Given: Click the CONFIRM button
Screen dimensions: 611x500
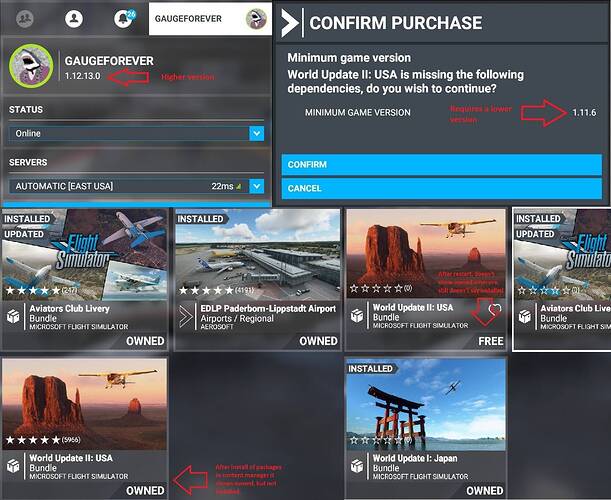Looking at the screenshot, I should (x=442, y=164).
